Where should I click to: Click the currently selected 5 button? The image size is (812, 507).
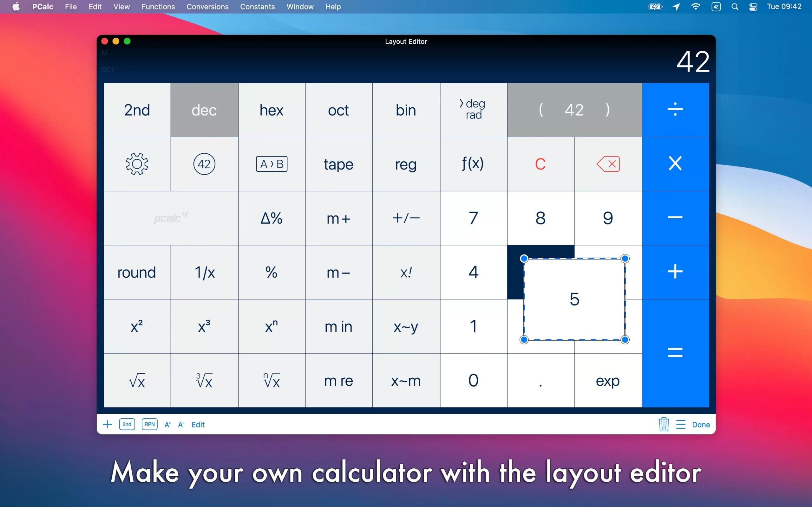point(574,299)
